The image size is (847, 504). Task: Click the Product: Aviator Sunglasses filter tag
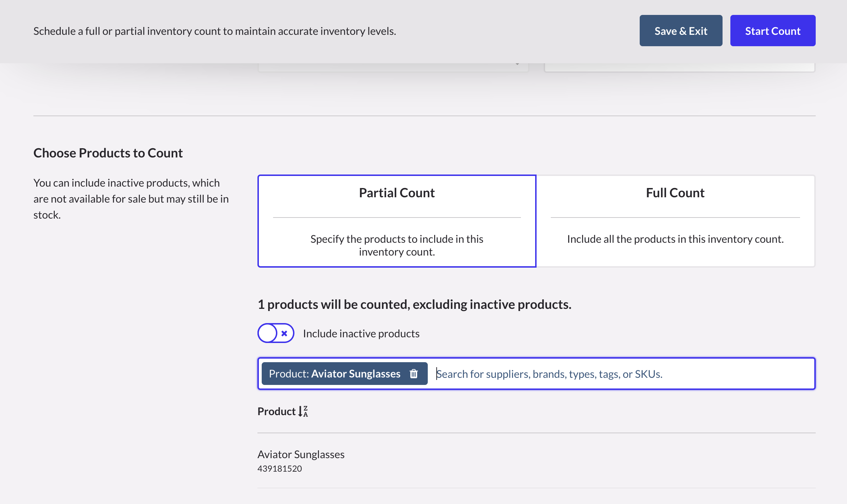tap(344, 374)
